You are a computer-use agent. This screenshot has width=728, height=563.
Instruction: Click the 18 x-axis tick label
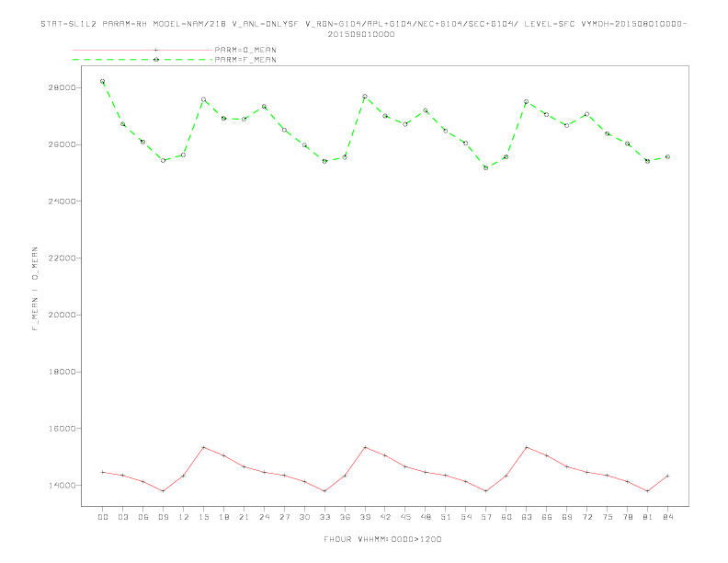coord(223,517)
